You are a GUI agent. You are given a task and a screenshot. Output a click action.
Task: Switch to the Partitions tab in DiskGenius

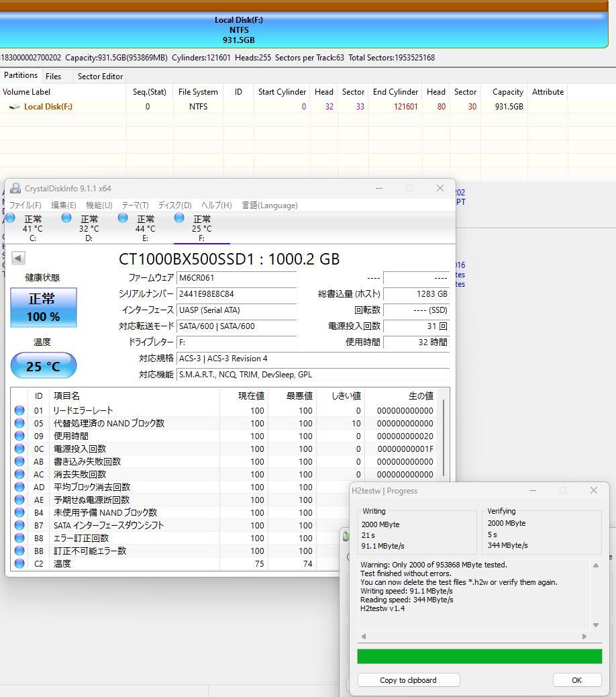click(x=21, y=75)
